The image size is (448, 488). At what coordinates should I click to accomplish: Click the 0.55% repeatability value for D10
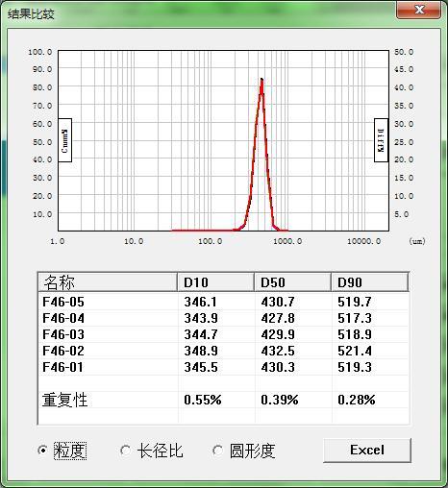point(203,400)
